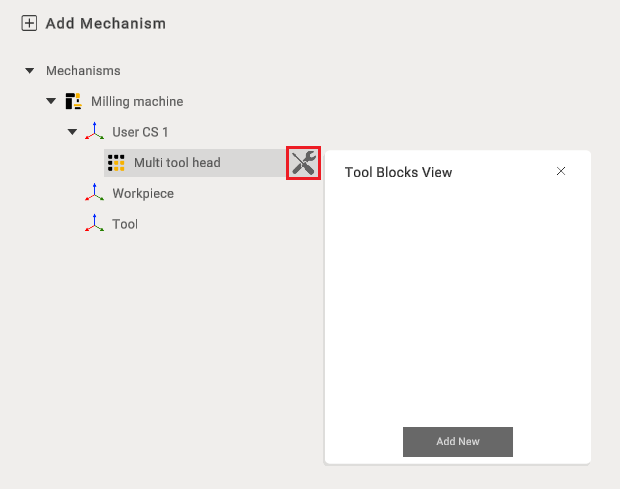Click the Add Mechanism plus icon
Screen dimensions: 620x489
29,23
